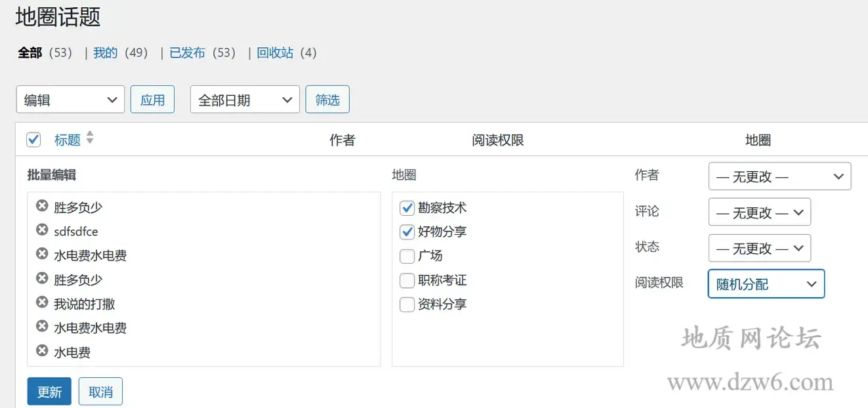
Task: Uncheck the 好物分享 circle checkbox
Action: [407, 232]
